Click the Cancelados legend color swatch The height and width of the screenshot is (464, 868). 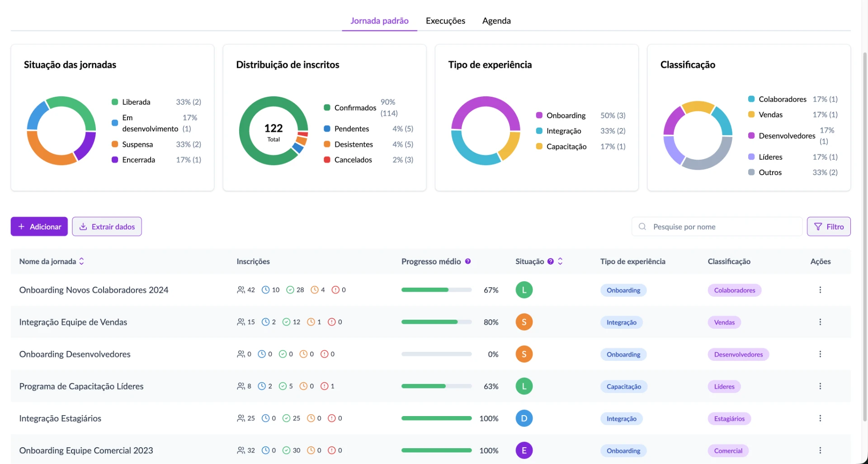pos(327,160)
